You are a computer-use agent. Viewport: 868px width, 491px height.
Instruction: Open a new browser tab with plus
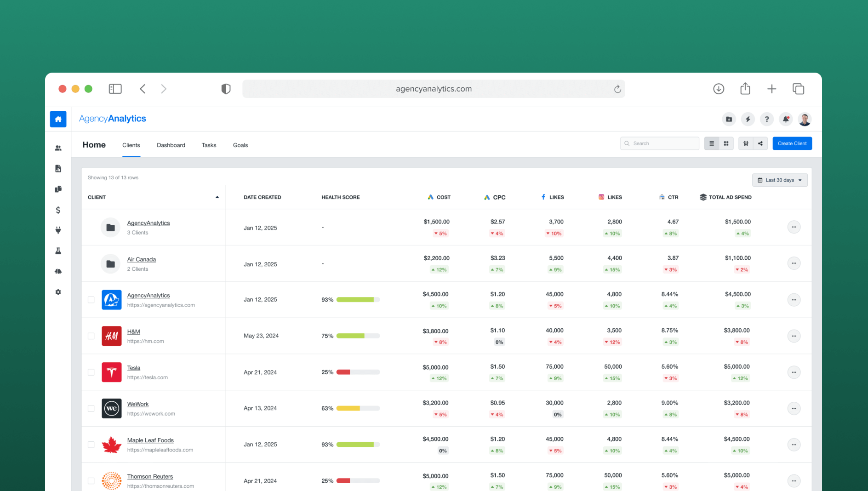click(772, 89)
